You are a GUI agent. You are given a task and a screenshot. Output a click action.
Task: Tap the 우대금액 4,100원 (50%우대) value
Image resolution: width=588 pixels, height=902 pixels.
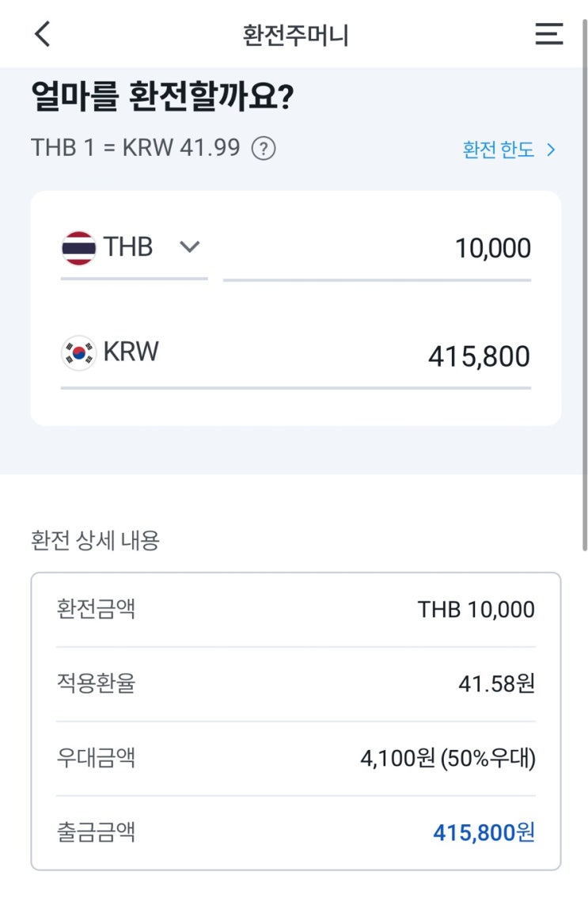pyautogui.click(x=448, y=759)
